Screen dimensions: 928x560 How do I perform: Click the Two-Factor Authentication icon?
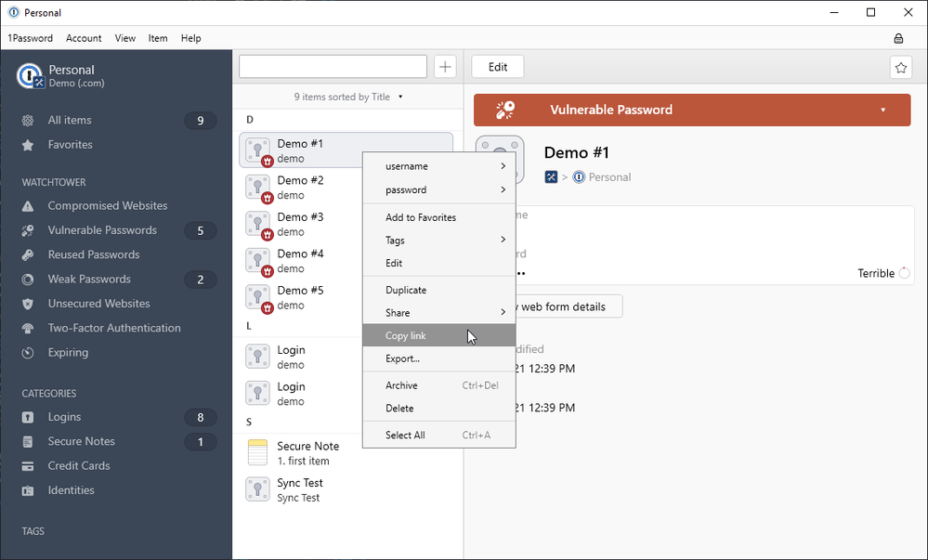point(28,329)
